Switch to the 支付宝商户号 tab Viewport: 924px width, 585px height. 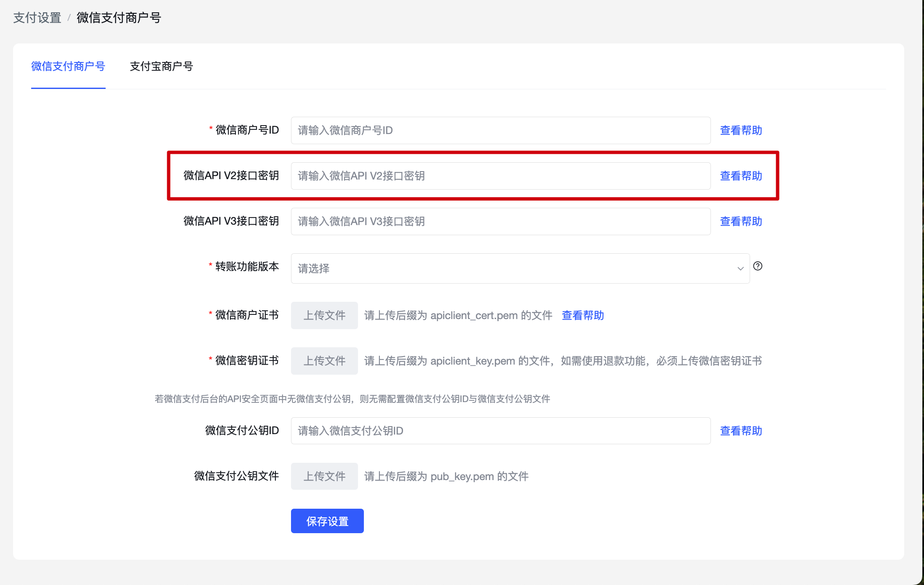[161, 66]
